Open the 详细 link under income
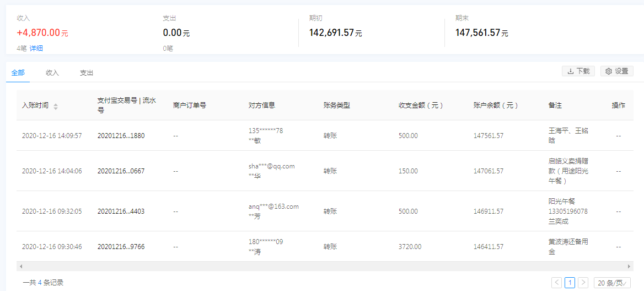Viewport: 644px width, 291px height. click(x=36, y=49)
